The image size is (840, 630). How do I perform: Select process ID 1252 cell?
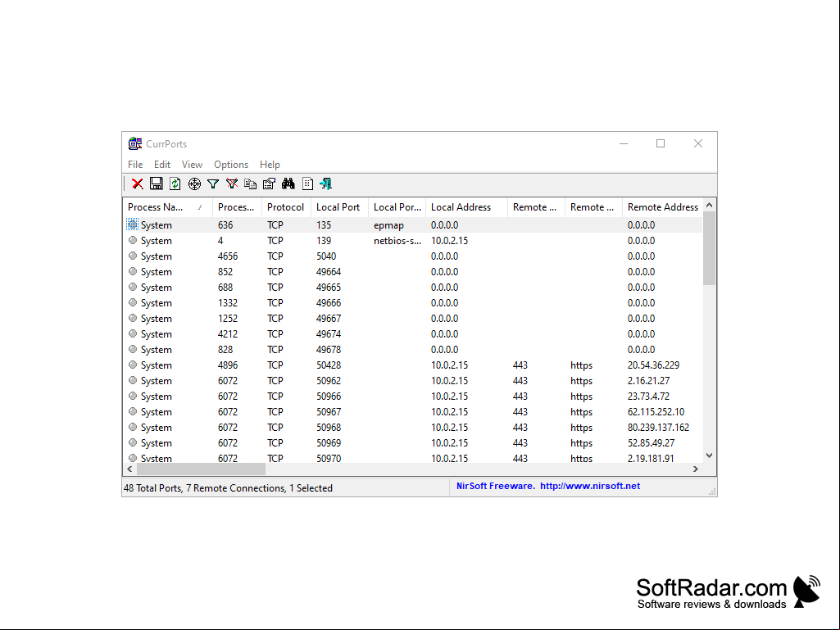click(x=228, y=318)
